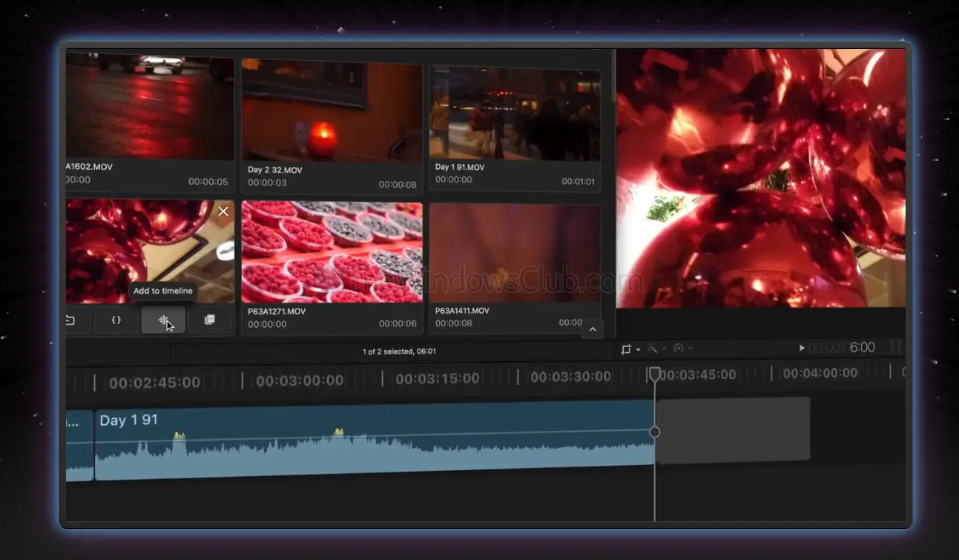
Task: Click the audio fade handle on Day 1 91
Action: click(x=654, y=432)
